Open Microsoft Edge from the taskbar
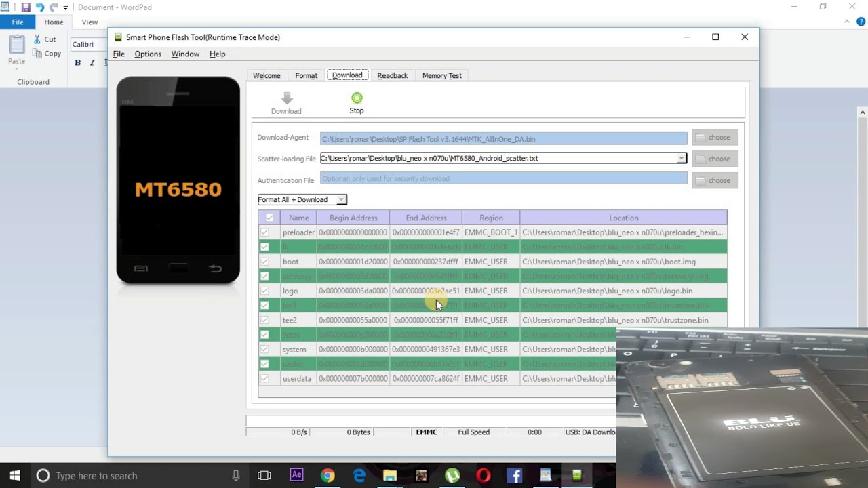This screenshot has width=868, height=488. (x=359, y=476)
